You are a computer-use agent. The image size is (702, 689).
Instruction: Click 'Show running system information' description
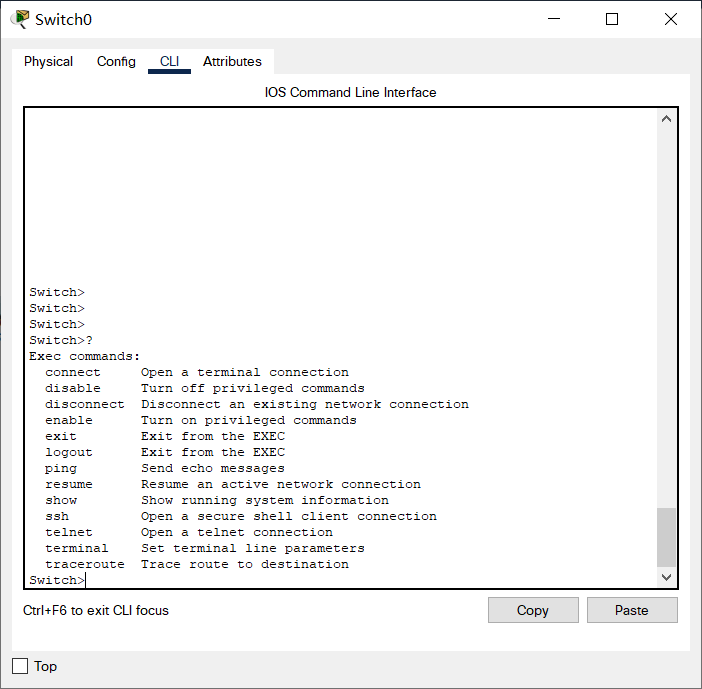point(265,501)
